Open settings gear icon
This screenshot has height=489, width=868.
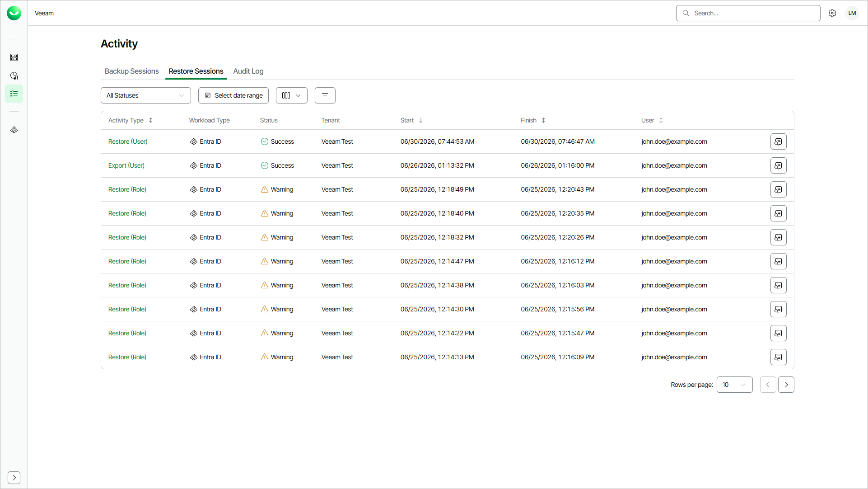click(832, 13)
